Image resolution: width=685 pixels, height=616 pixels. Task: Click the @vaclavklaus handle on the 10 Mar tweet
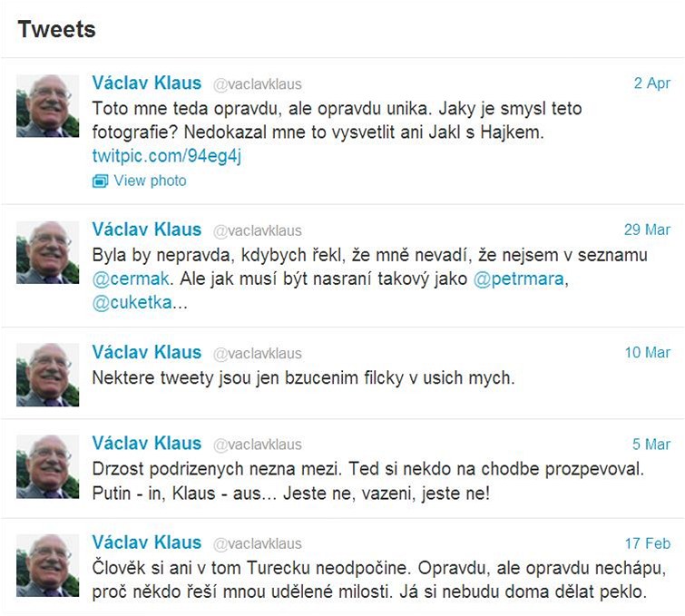tap(258, 354)
